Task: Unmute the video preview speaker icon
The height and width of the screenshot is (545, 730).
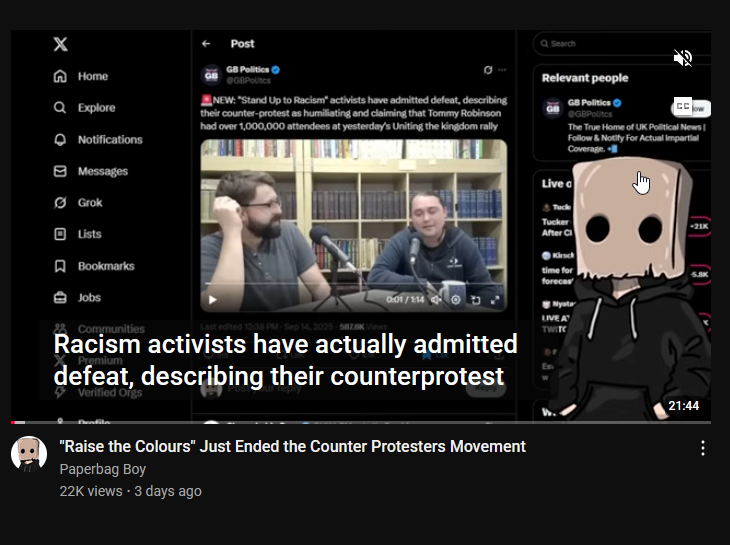Action: (683, 58)
